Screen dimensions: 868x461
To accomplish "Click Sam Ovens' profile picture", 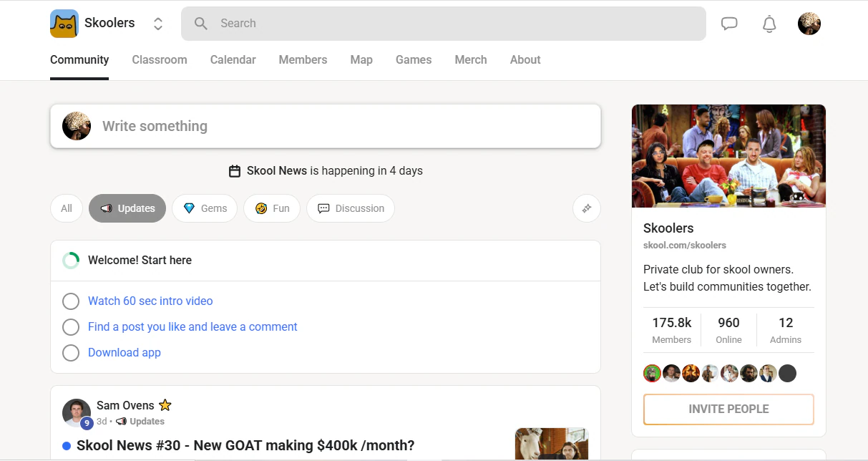I will click(x=77, y=413).
